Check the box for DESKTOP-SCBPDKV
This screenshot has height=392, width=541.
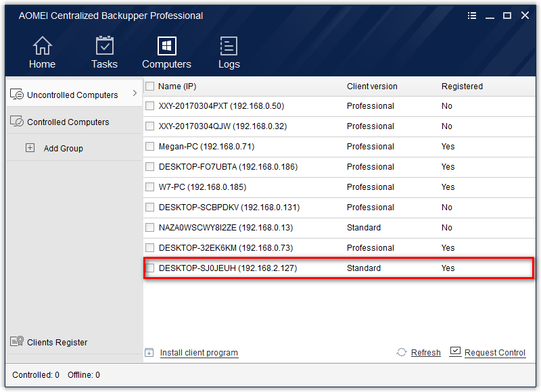point(149,207)
